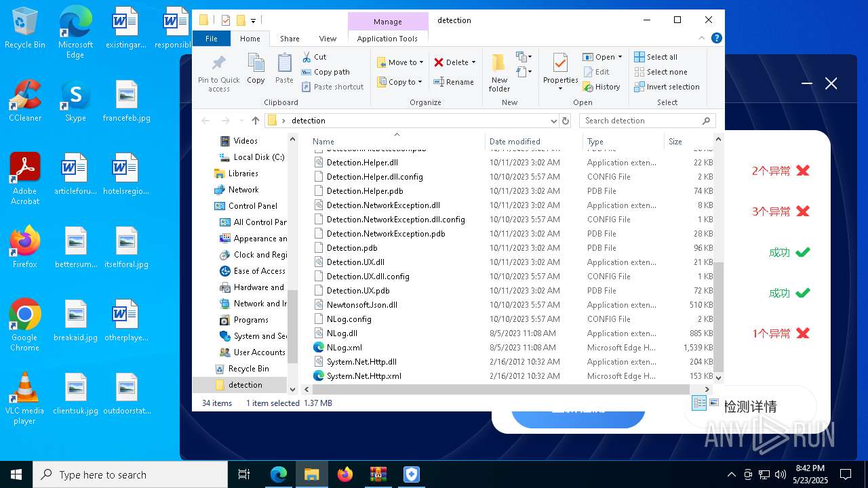Expand the Copy to dropdown
Viewport: 868px width, 488px height.
tap(420, 82)
